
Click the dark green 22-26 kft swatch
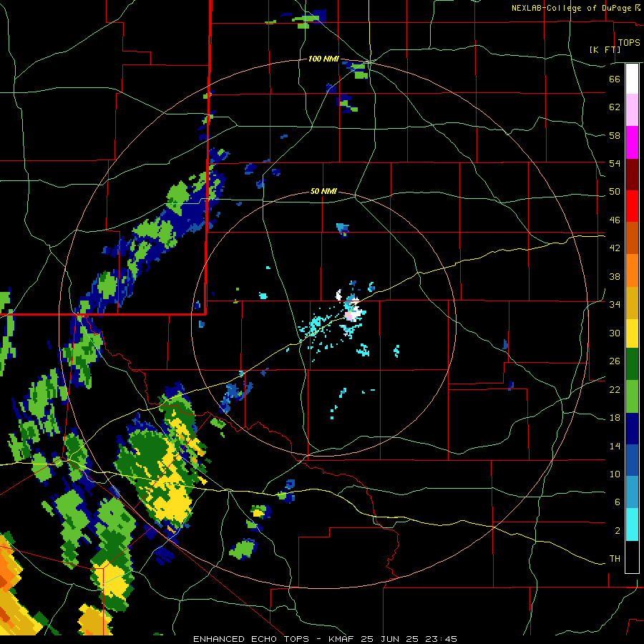coord(632,364)
